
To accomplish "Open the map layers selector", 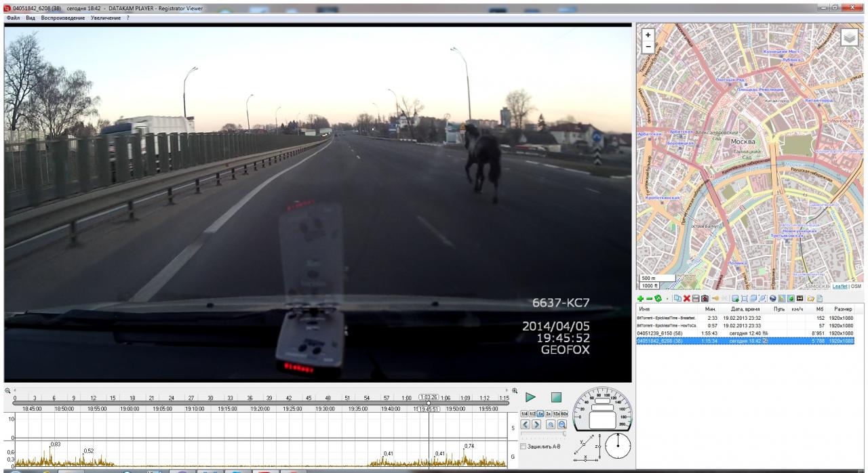I will pyautogui.click(x=849, y=38).
